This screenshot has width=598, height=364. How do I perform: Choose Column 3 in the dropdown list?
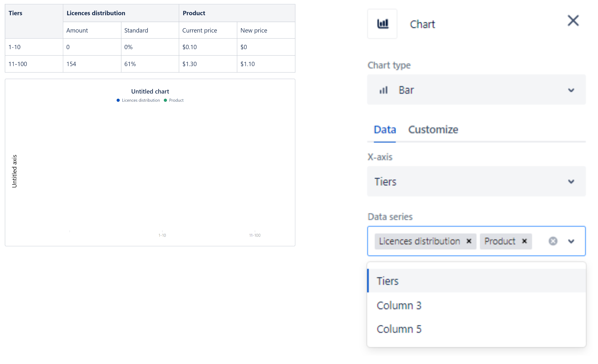[476, 305]
